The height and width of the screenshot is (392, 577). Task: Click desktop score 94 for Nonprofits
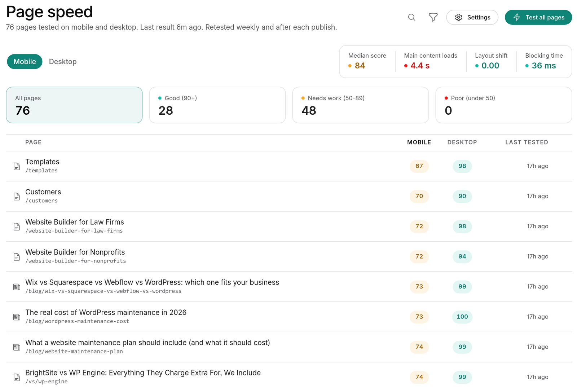(462, 256)
